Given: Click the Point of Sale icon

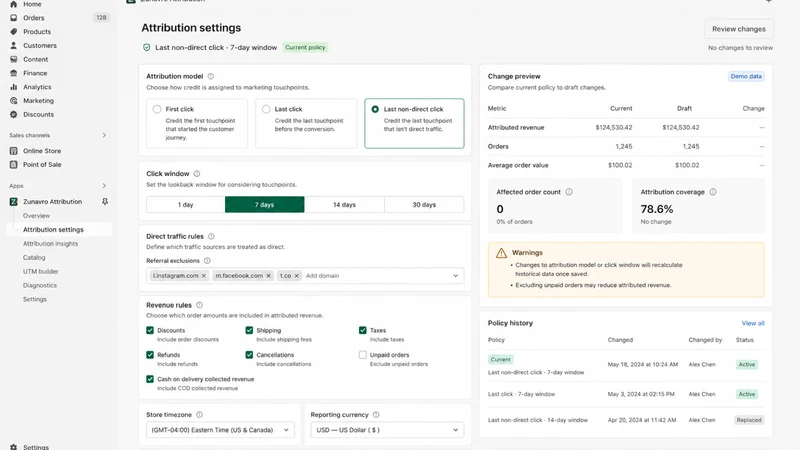Looking at the screenshot, I should pos(14,165).
